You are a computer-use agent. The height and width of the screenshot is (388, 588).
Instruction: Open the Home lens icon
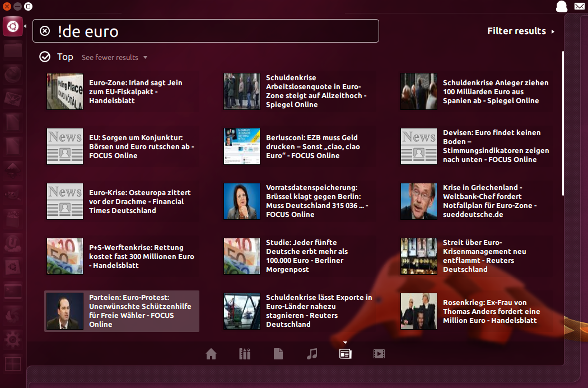coord(211,354)
